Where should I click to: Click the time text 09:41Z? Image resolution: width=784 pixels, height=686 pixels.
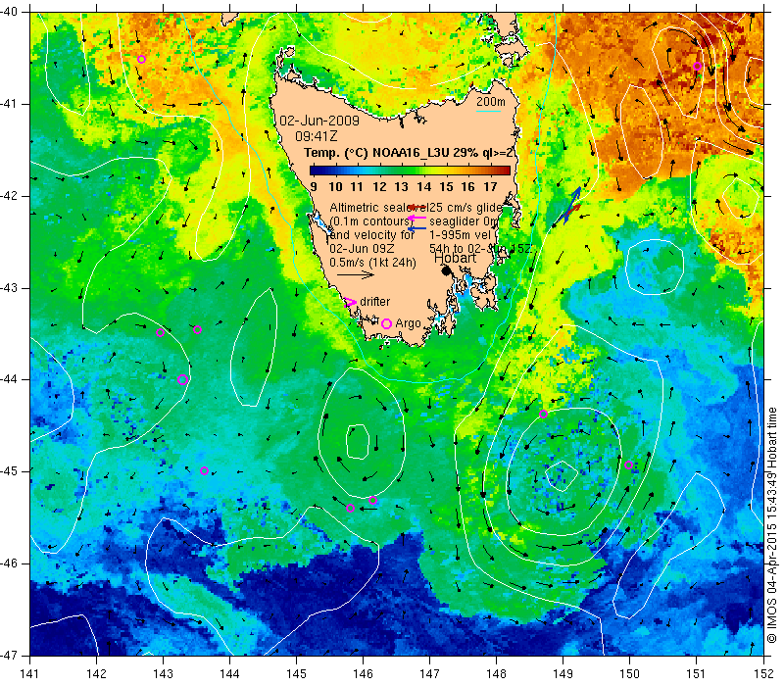pyautogui.click(x=316, y=136)
